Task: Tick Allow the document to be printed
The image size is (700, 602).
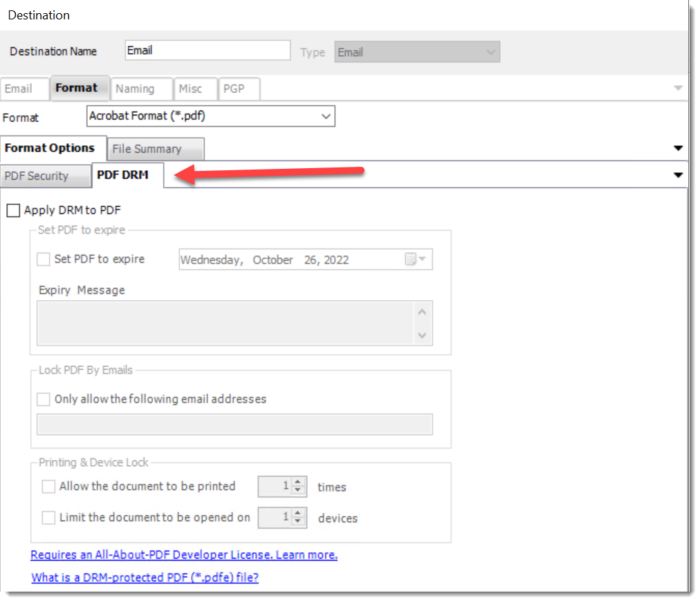Action: (48, 486)
